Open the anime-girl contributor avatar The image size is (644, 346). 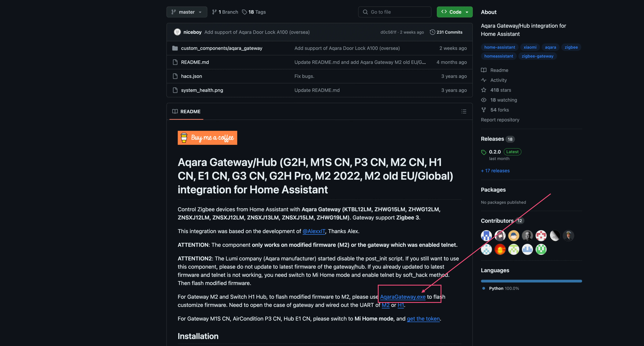pyautogui.click(x=500, y=236)
